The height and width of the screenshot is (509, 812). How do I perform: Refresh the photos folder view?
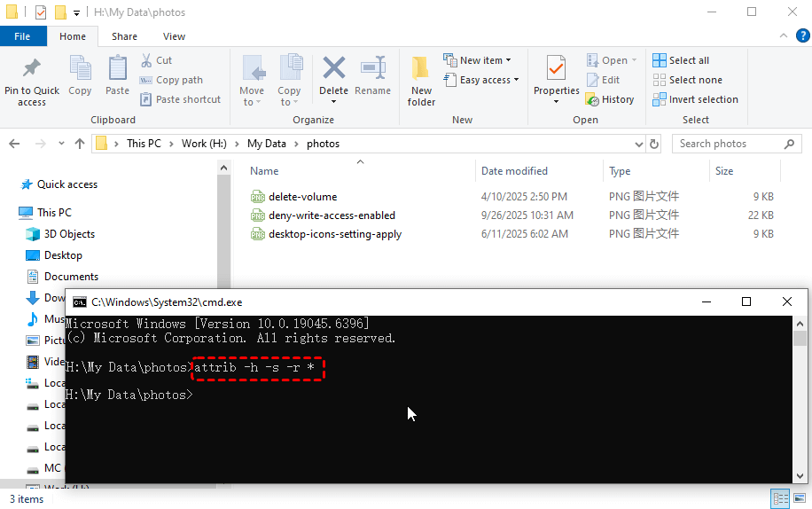tap(654, 144)
